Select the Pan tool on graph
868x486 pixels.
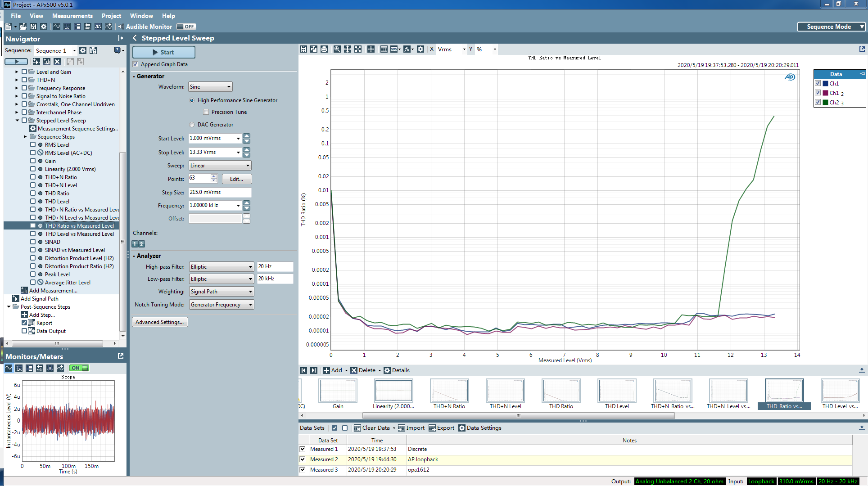tap(348, 49)
